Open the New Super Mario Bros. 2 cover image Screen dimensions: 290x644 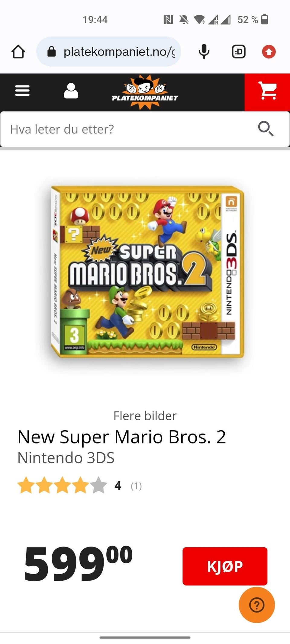coord(147,272)
